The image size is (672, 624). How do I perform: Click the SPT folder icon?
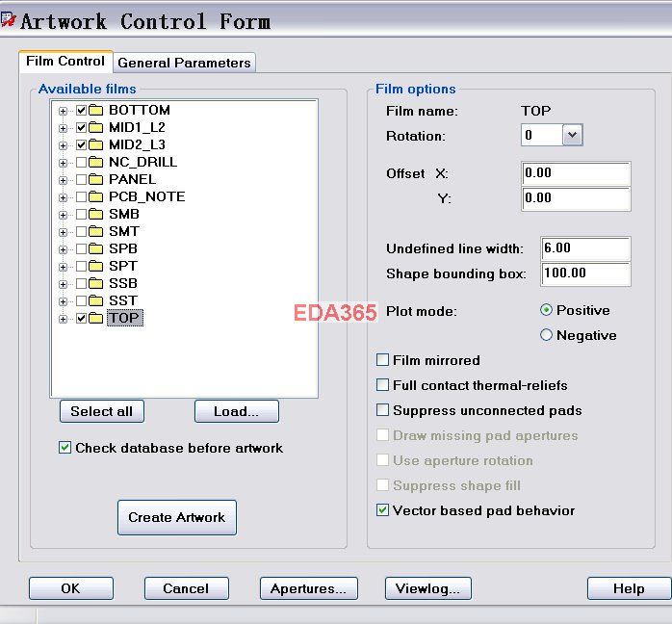[x=96, y=267]
